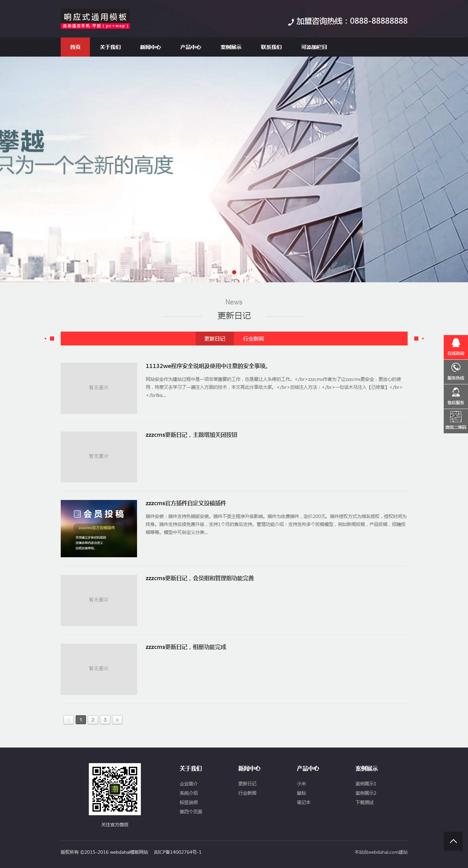Go to 首页 in navigation bar
This screenshot has height=868, width=468.
75,47
